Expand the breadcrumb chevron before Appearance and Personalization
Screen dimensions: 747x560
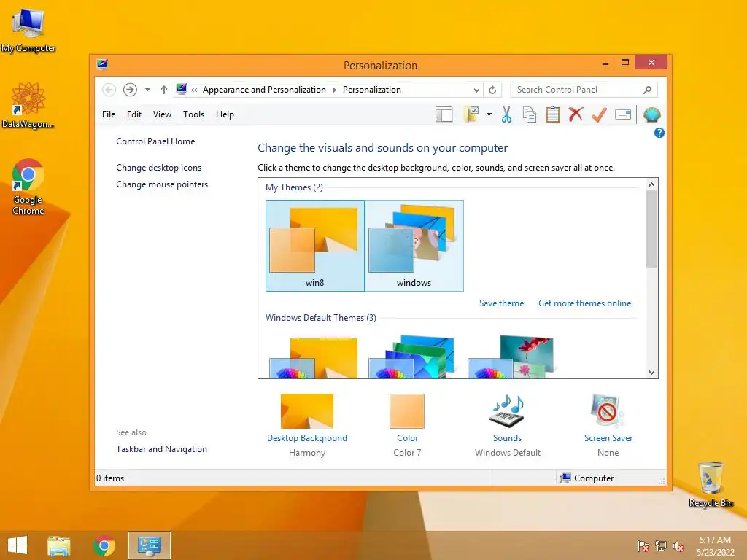tap(194, 90)
